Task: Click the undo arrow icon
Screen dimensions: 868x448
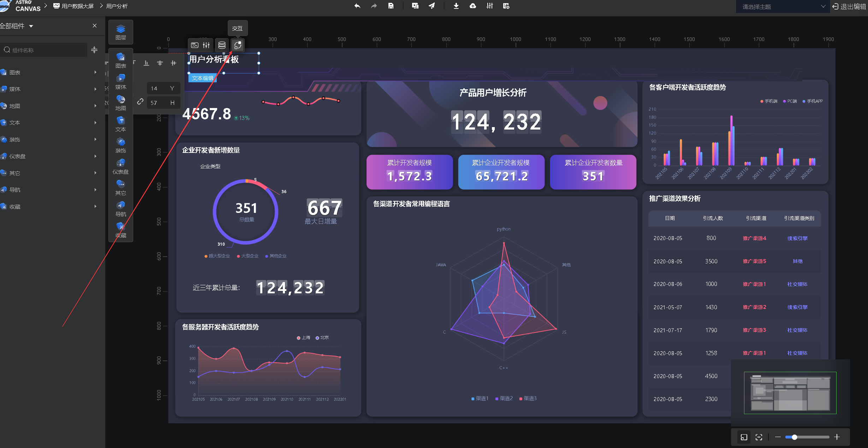Action: pos(357,6)
